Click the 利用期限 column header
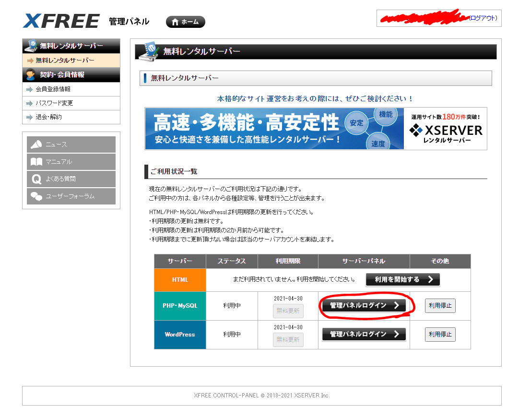The height and width of the screenshot is (420, 507). click(288, 261)
